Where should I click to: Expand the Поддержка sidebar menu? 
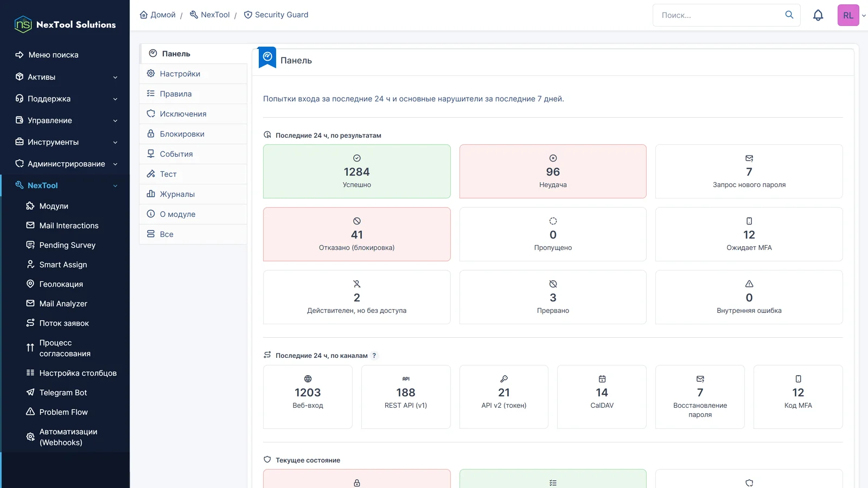pos(65,99)
